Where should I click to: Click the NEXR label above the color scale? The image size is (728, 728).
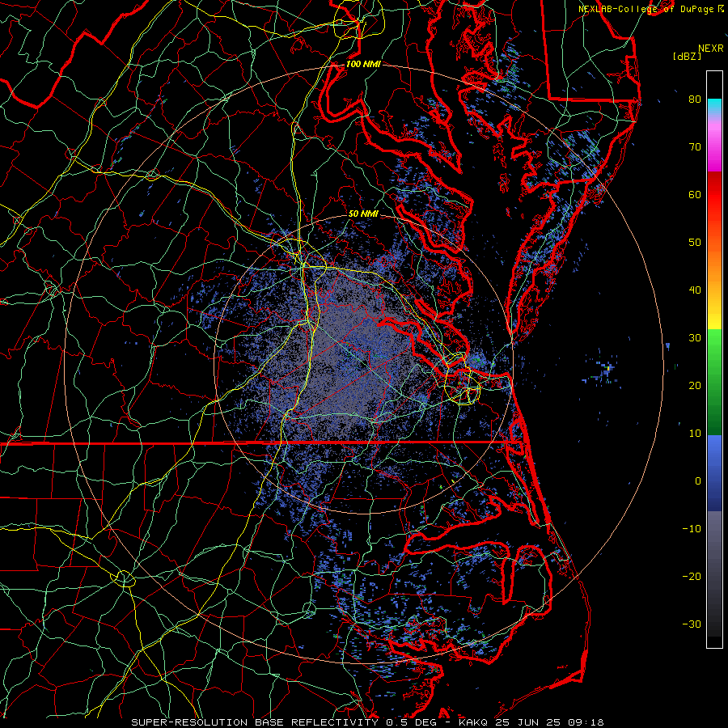point(710,49)
